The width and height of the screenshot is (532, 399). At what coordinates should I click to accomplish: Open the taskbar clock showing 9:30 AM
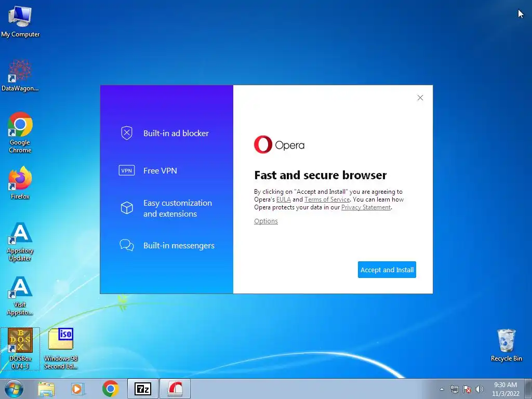(506, 389)
